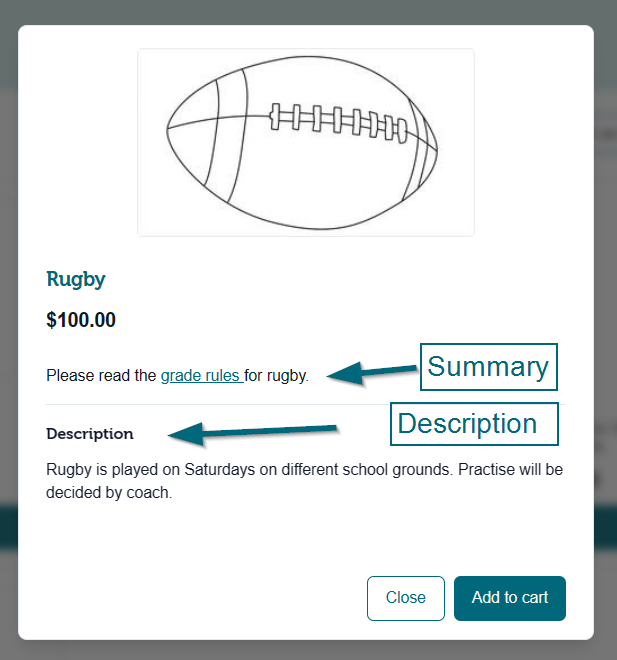Click the boxed Description annotation label

click(x=474, y=423)
